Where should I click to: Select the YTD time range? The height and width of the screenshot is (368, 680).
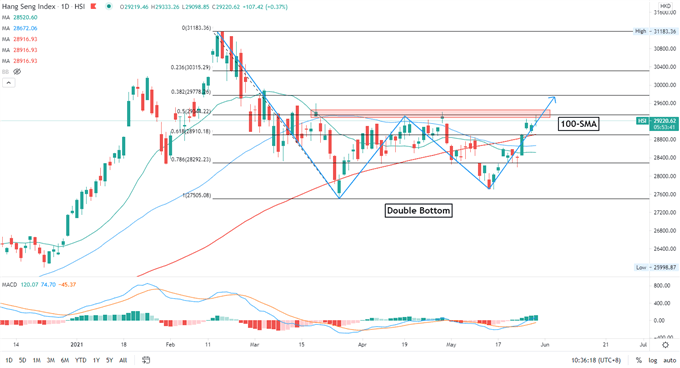80,360
